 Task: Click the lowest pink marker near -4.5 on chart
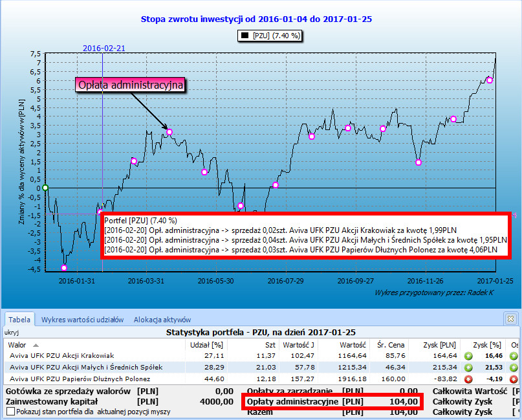pos(63,268)
